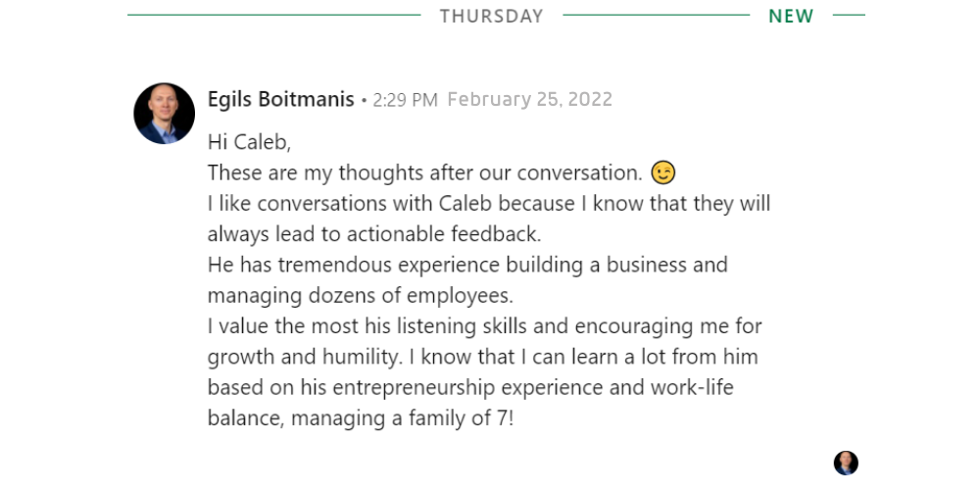The image size is (980, 490).
Task: Click the line starting "growth and humility"
Action: (x=482, y=357)
